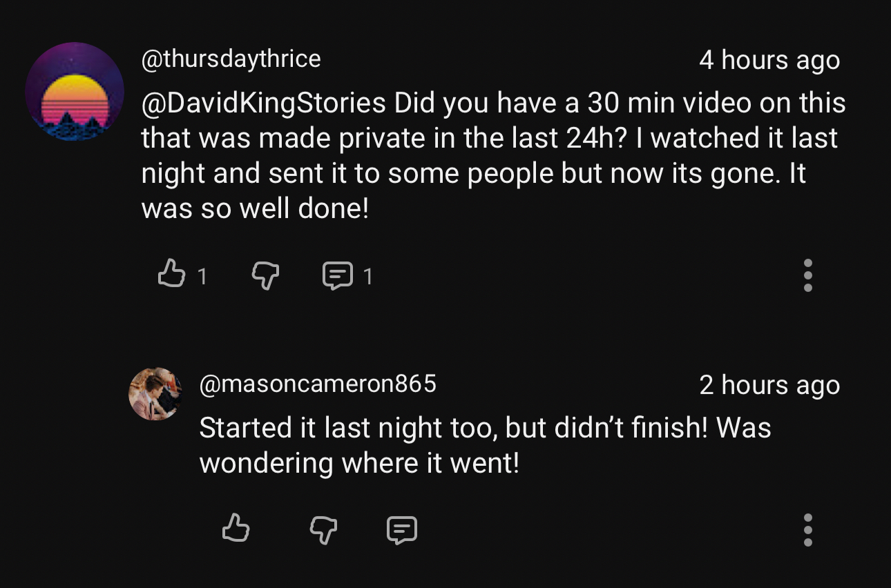
Task: Click the '4 hours ago' timestamp
Action: (x=769, y=60)
